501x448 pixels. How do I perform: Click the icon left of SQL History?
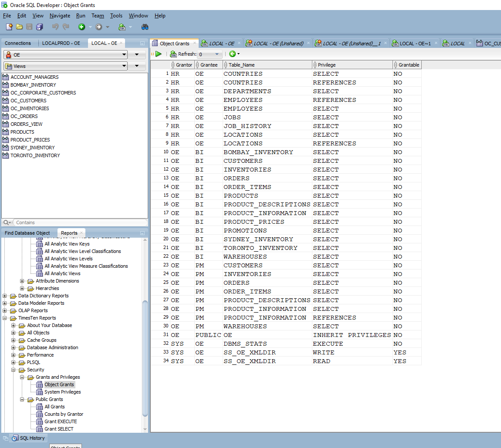click(5, 438)
